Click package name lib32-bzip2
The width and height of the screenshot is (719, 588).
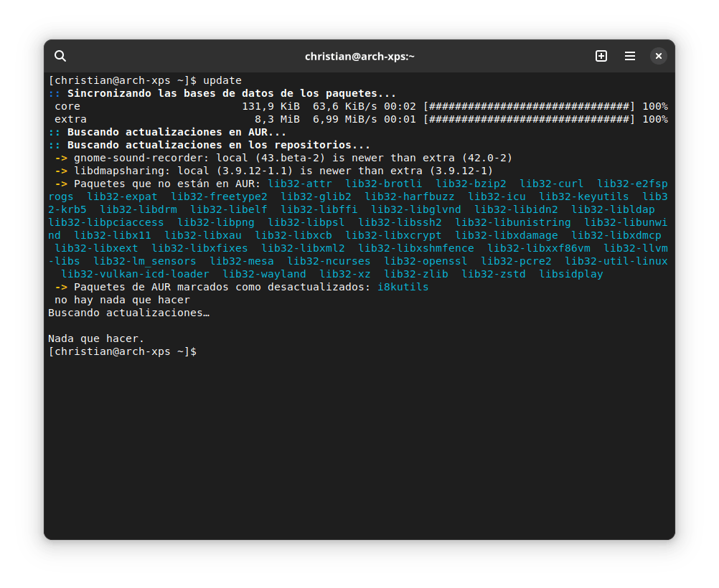click(x=471, y=184)
